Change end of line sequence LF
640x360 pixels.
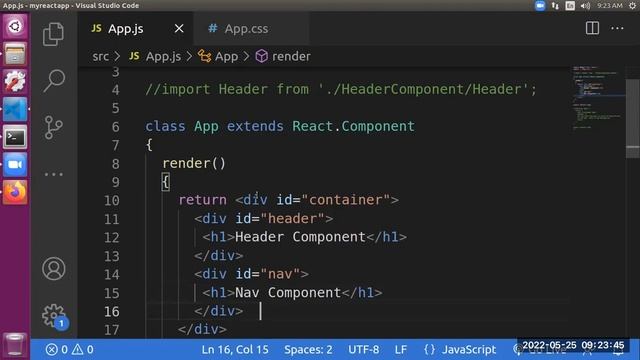point(401,349)
